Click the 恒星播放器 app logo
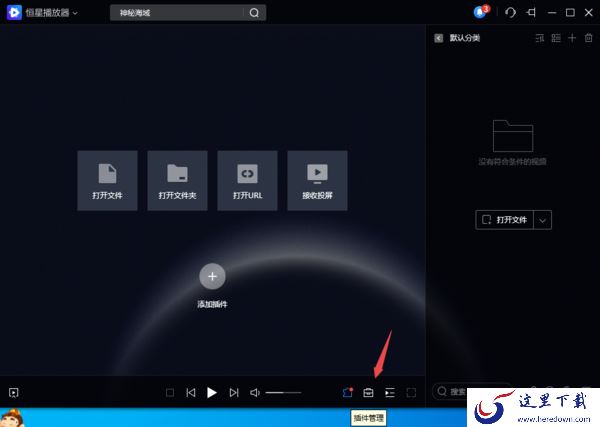This screenshot has width=600, height=427. tap(14, 13)
